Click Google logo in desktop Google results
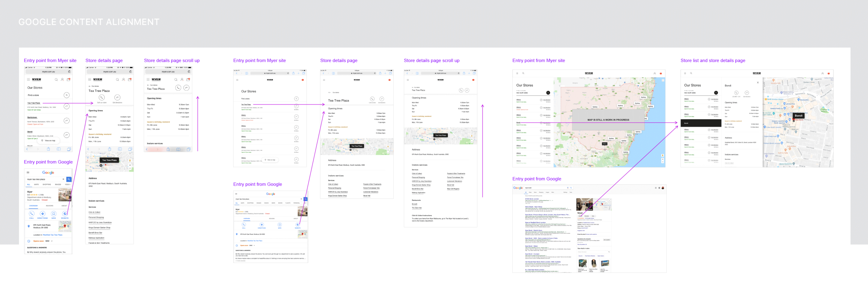This screenshot has width=868, height=296. tap(518, 188)
